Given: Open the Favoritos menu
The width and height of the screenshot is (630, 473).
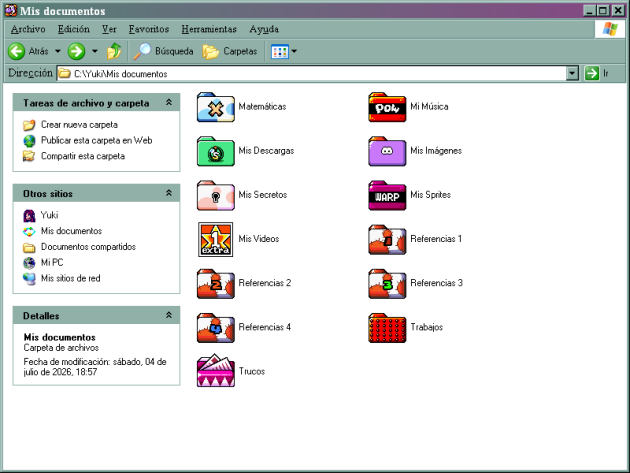Looking at the screenshot, I should (x=149, y=29).
